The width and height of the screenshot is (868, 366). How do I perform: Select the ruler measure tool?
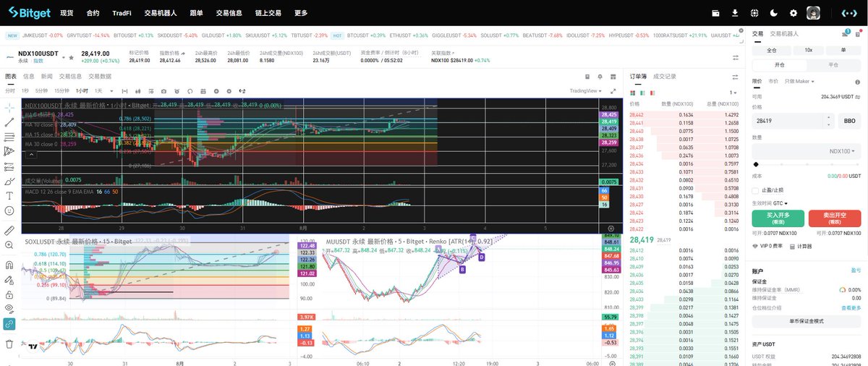[x=9, y=231]
